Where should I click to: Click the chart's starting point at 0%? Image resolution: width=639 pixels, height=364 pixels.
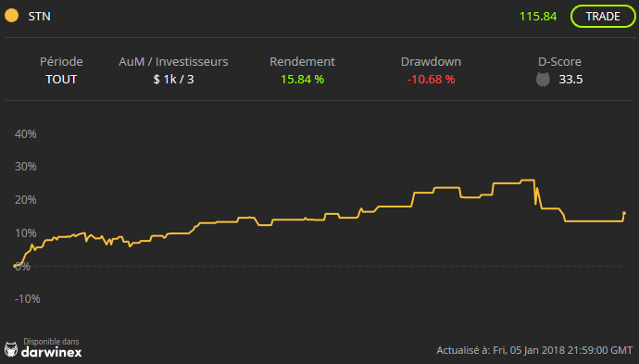(x=15, y=266)
